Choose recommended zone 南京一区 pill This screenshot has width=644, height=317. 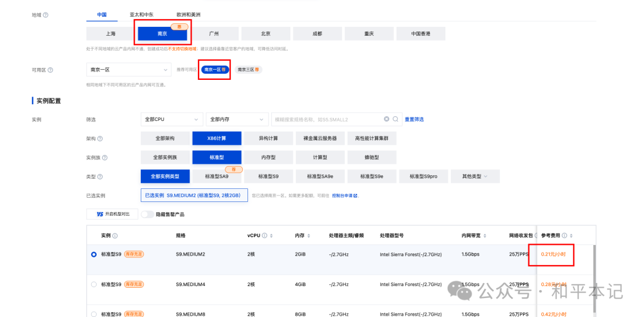pos(215,70)
